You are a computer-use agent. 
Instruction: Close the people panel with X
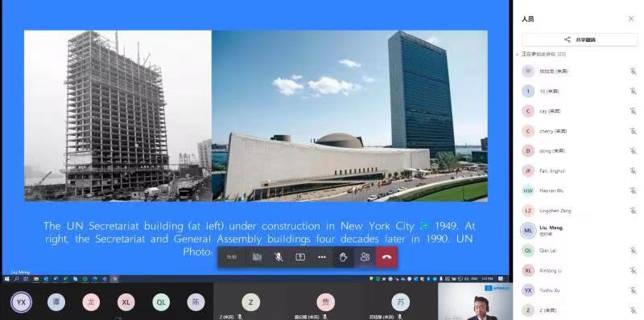pos(631,18)
